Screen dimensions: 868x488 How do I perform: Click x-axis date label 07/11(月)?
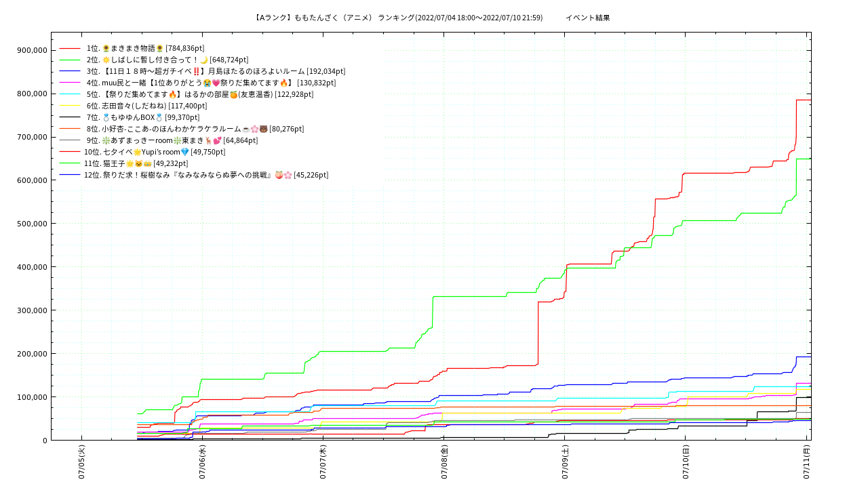pos(806,462)
